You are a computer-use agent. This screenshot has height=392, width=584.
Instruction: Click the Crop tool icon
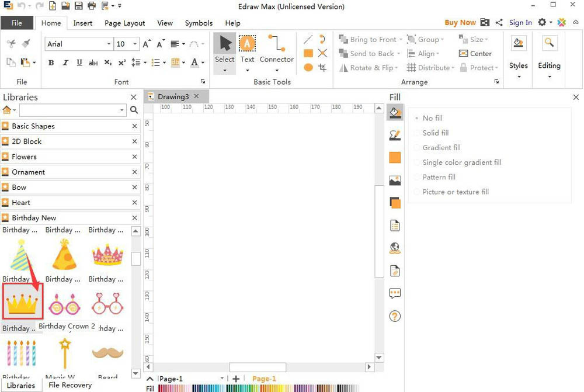click(322, 68)
